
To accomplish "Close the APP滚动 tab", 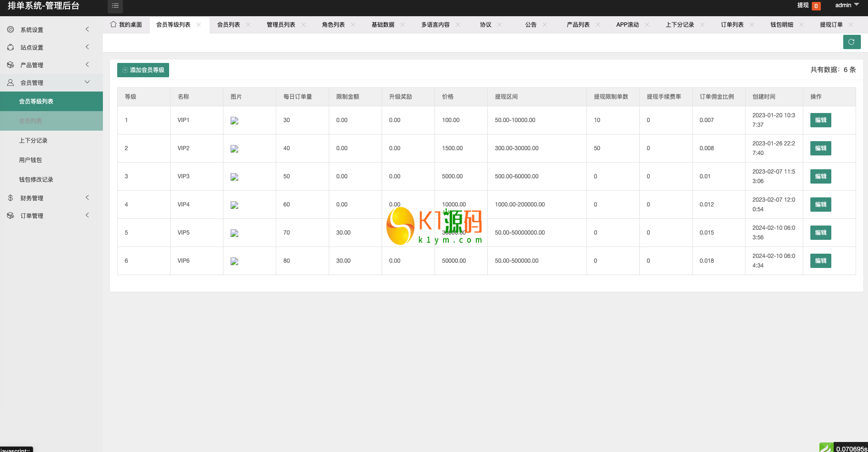I will [x=647, y=25].
